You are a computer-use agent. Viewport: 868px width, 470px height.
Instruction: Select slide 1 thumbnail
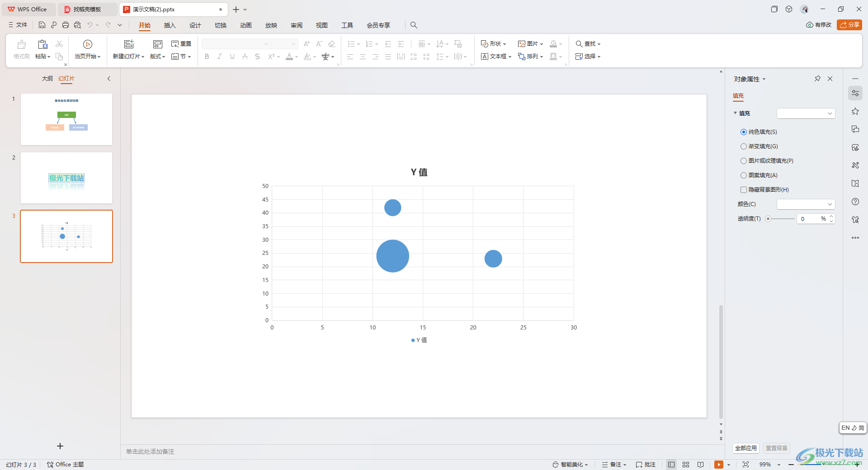66,119
